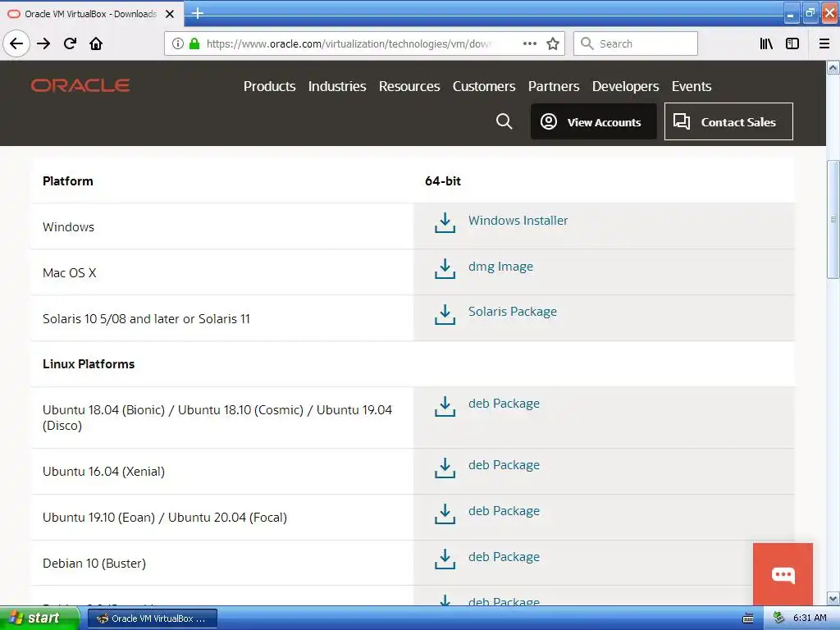
Task: Open the Firefox home page
Action: coord(96,43)
